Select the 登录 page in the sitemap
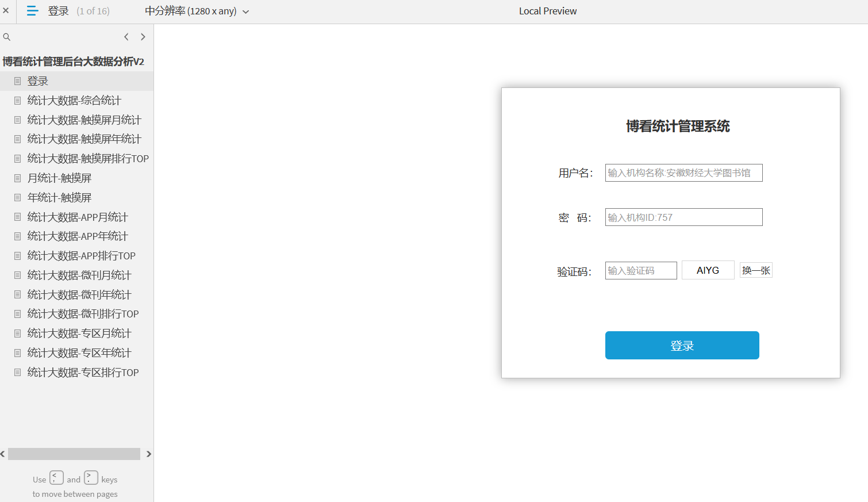This screenshot has height=502, width=868. 76,81
